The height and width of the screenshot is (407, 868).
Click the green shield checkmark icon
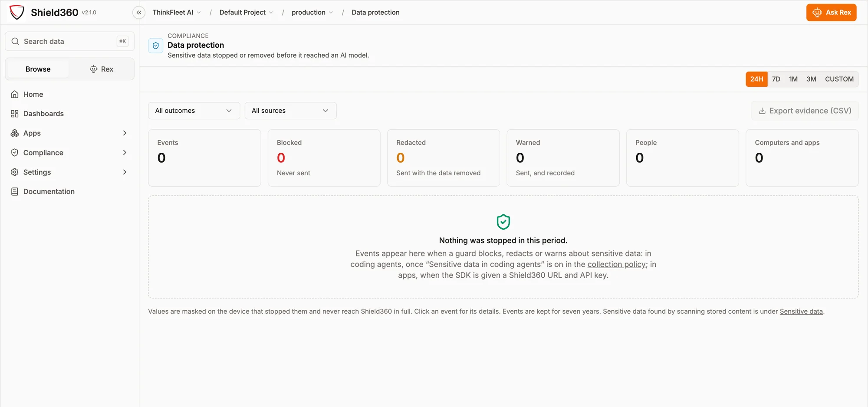pos(503,222)
